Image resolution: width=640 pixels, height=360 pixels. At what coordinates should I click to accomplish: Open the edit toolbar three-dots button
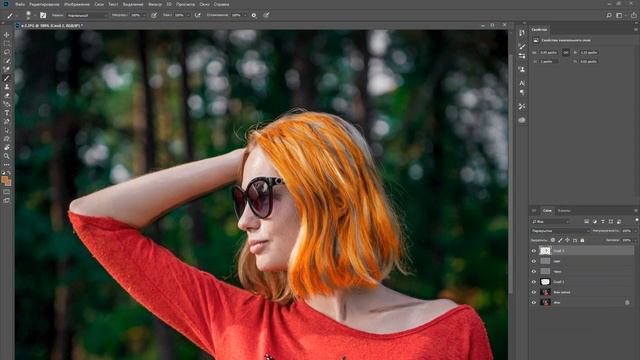click(7, 164)
